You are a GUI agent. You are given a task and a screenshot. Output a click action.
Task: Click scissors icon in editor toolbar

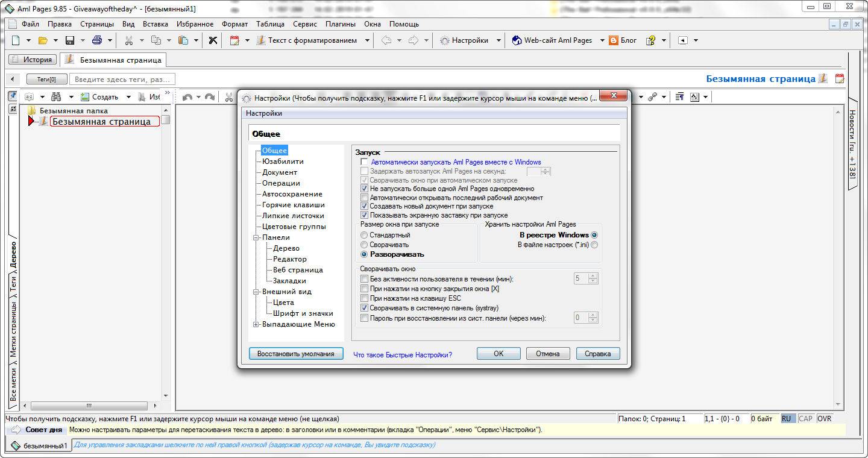(229, 96)
